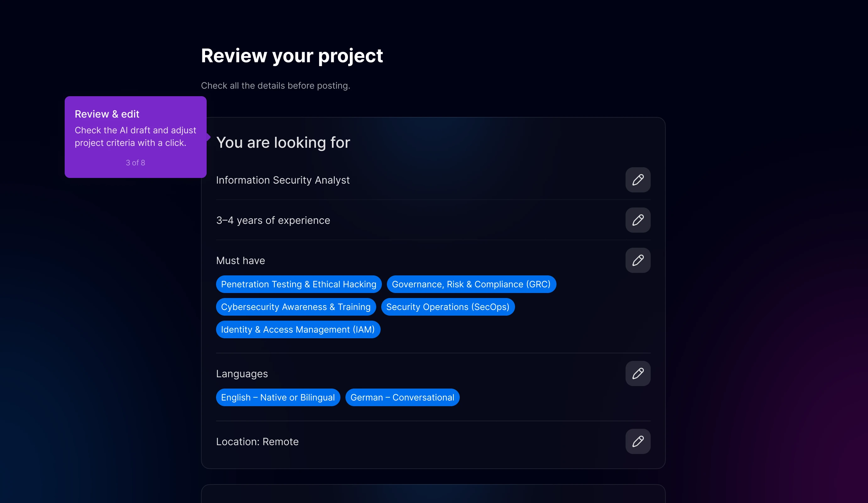Click the Languages section label
The image size is (868, 503).
[x=242, y=374]
